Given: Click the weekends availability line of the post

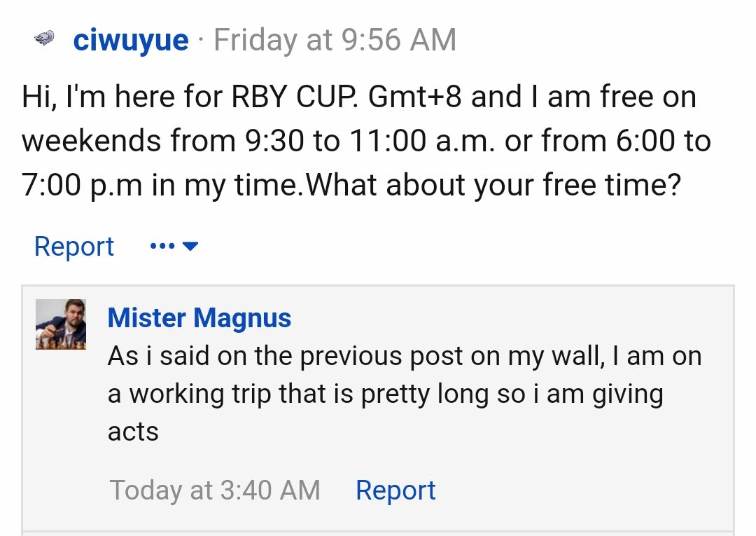Looking at the screenshot, I should coord(366,142).
